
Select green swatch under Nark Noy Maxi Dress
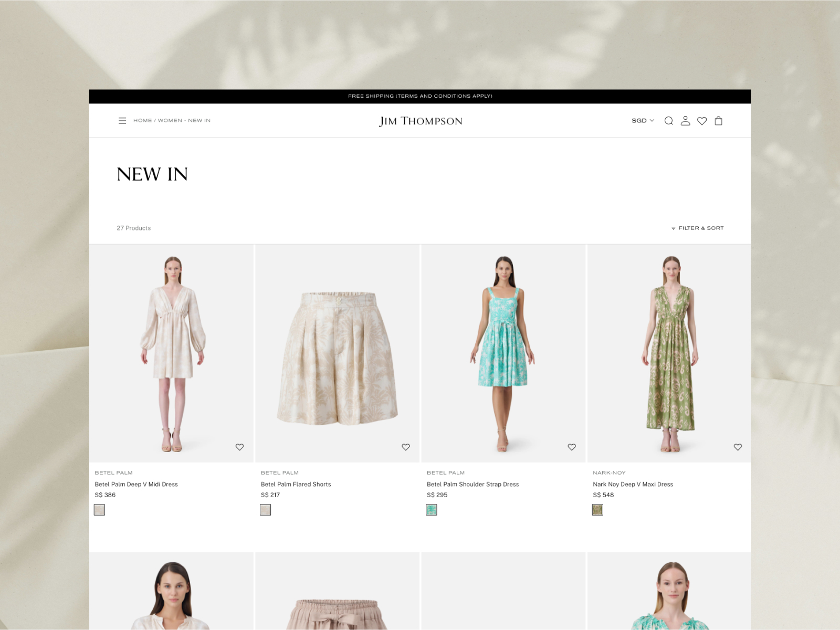pos(597,510)
